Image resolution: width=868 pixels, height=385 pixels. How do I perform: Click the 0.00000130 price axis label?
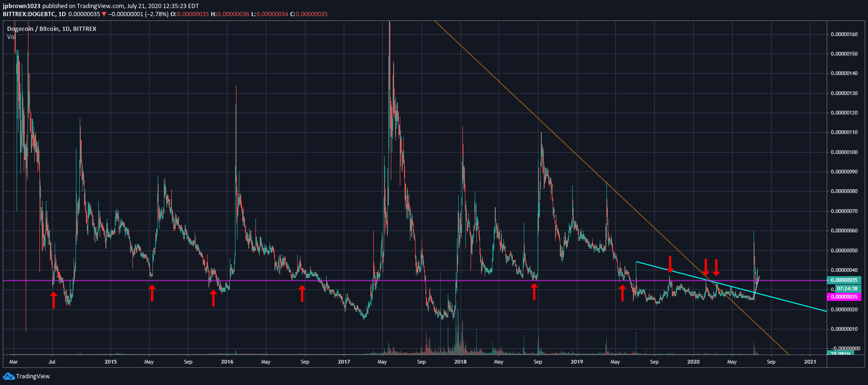844,93
